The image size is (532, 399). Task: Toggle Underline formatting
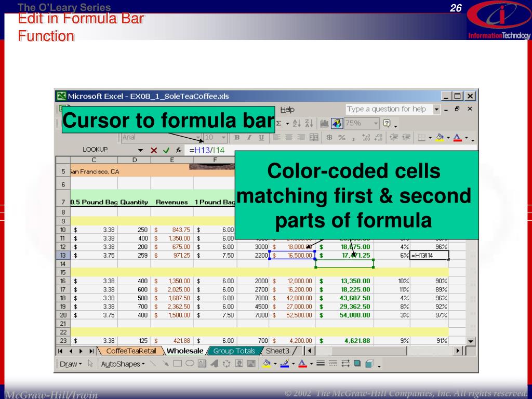point(261,137)
